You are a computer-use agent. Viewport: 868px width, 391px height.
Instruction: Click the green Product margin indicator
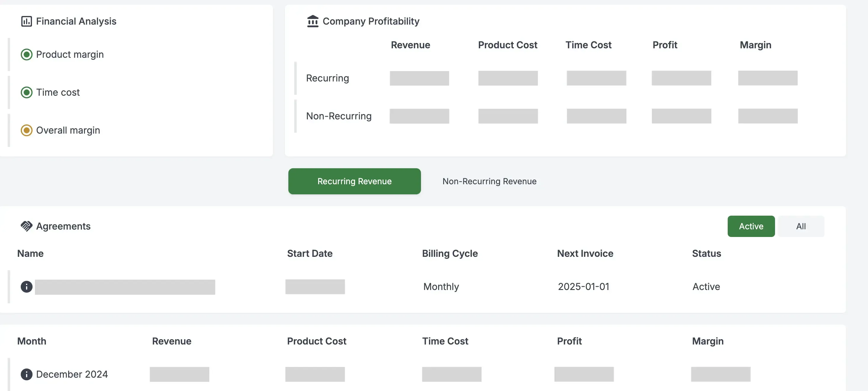tap(27, 55)
